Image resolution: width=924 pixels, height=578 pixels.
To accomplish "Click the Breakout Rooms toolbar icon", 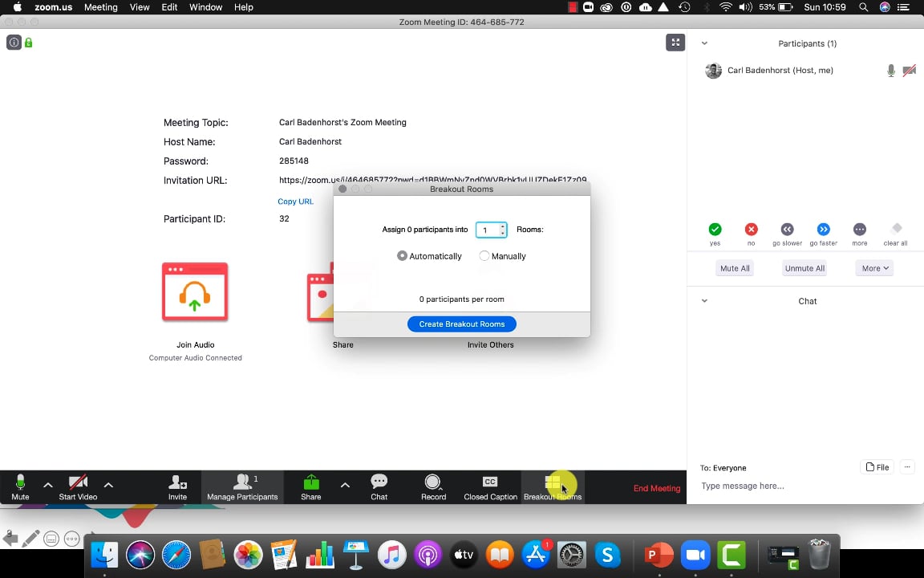I will [x=553, y=486].
